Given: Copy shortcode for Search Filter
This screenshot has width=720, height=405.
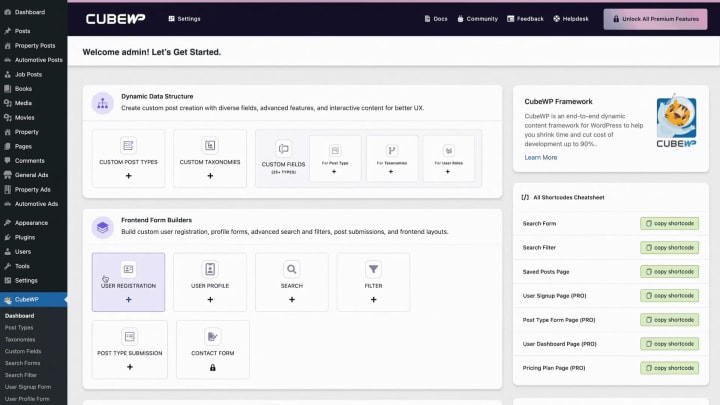Looking at the screenshot, I should tap(669, 248).
